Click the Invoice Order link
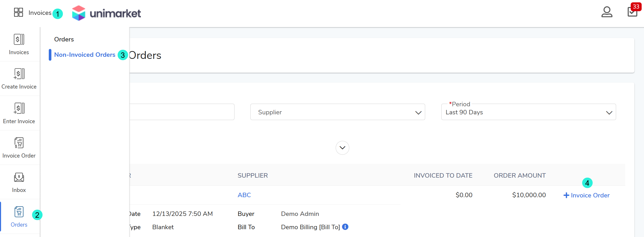 [x=587, y=195]
